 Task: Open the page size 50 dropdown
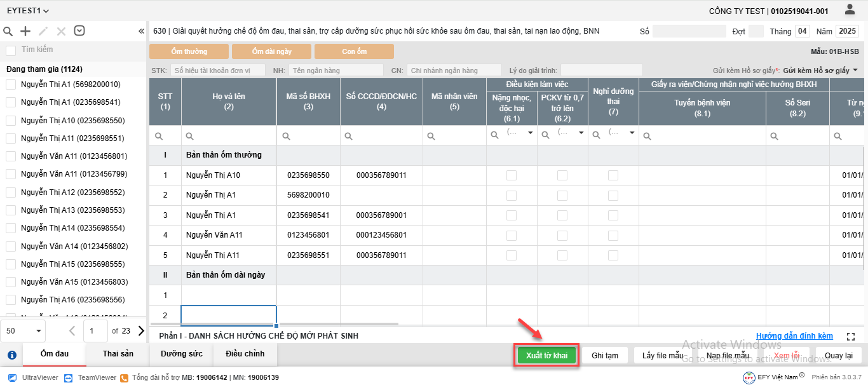(24, 331)
